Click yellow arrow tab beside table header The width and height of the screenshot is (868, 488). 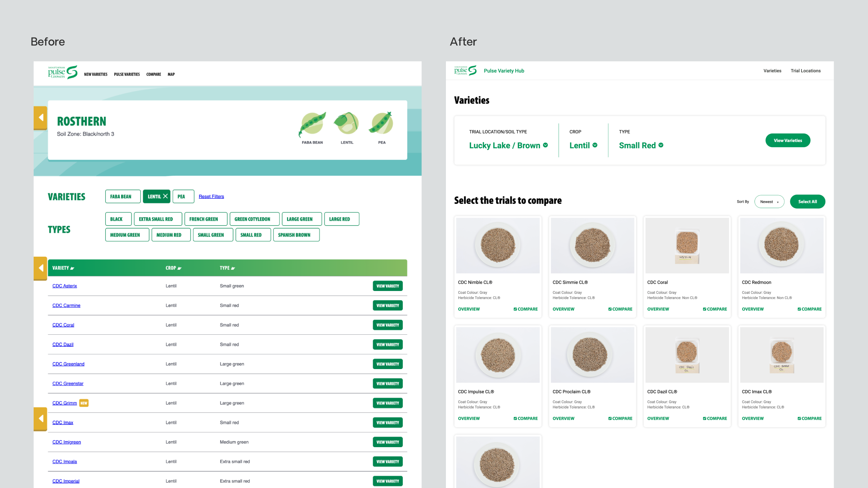pos(41,268)
